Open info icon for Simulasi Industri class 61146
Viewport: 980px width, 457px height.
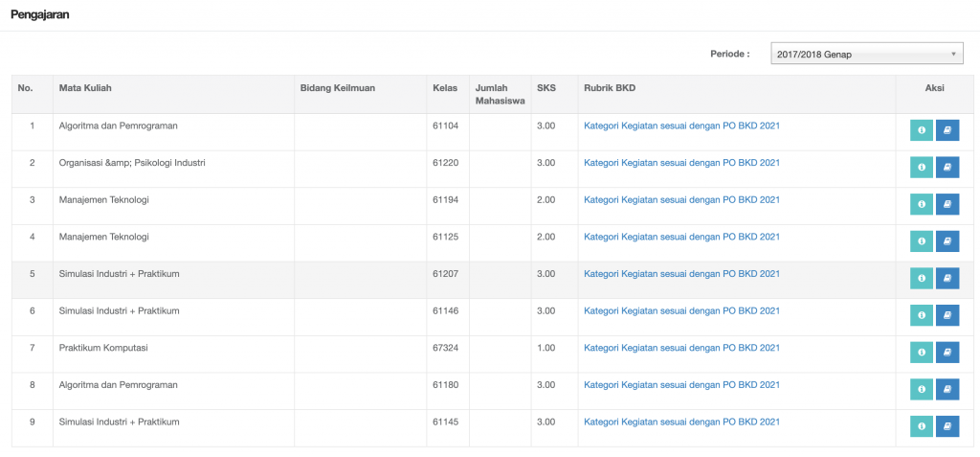[922, 315]
